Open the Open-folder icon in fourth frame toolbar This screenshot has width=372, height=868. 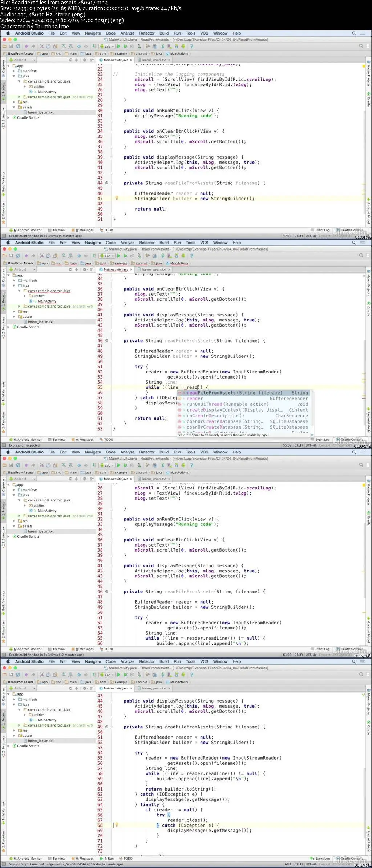(x=4, y=675)
